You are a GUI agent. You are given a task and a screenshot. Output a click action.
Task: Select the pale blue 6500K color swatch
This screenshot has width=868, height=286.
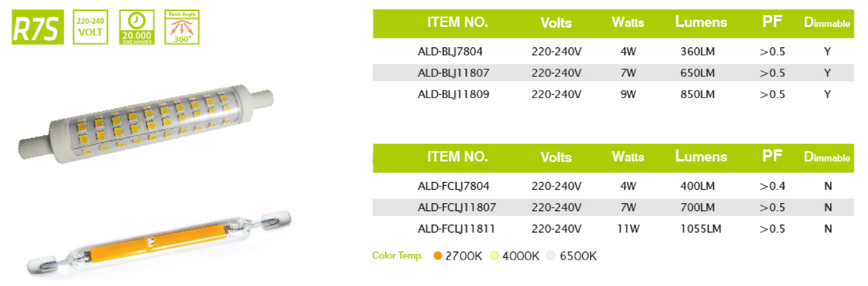click(x=551, y=256)
